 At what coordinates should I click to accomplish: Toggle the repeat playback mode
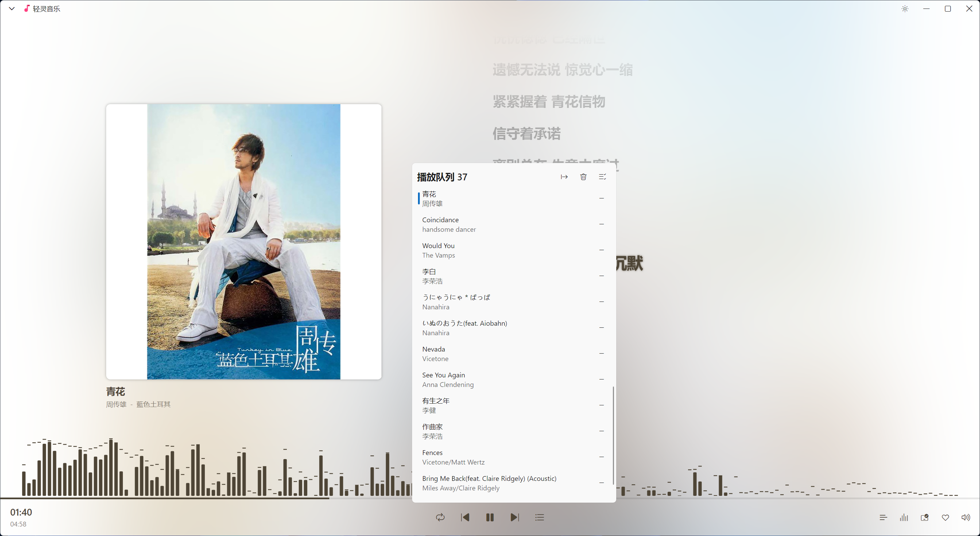(440, 517)
